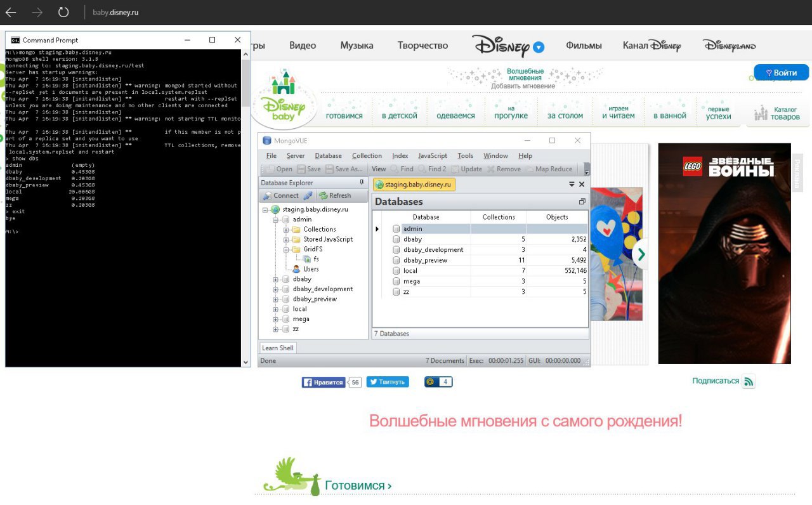Image resolution: width=812 pixels, height=505 pixels.
Task: Click the Find toolbar button
Action: [402, 169]
